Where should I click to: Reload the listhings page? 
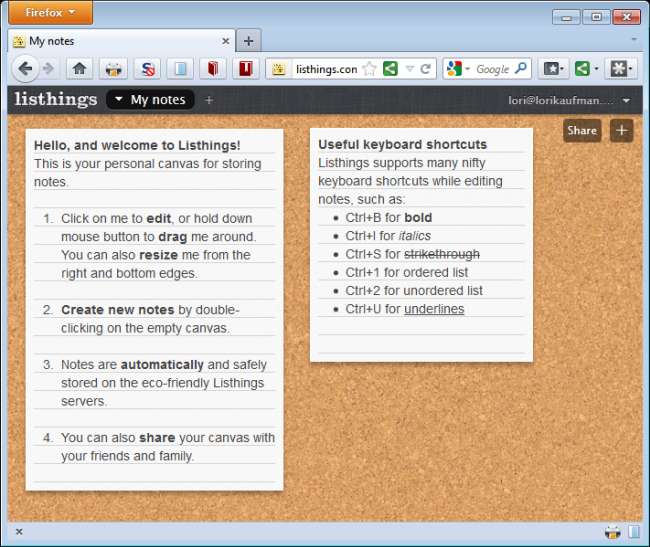425,69
